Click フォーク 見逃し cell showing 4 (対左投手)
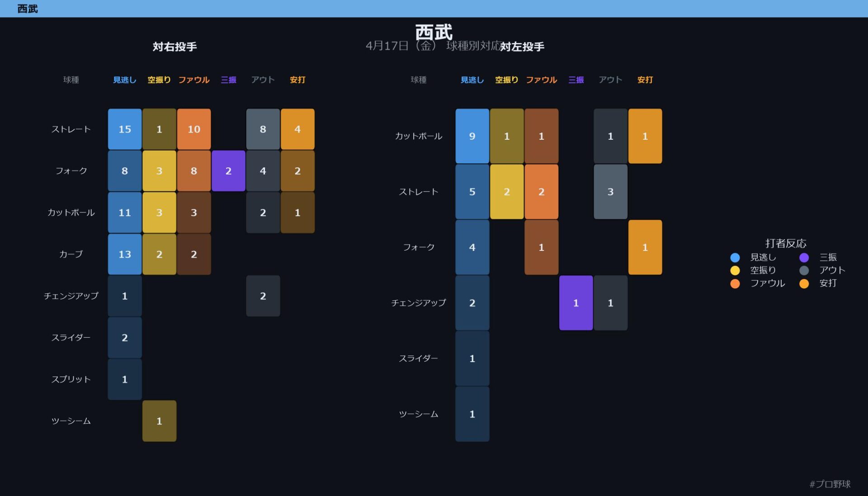 (472, 247)
